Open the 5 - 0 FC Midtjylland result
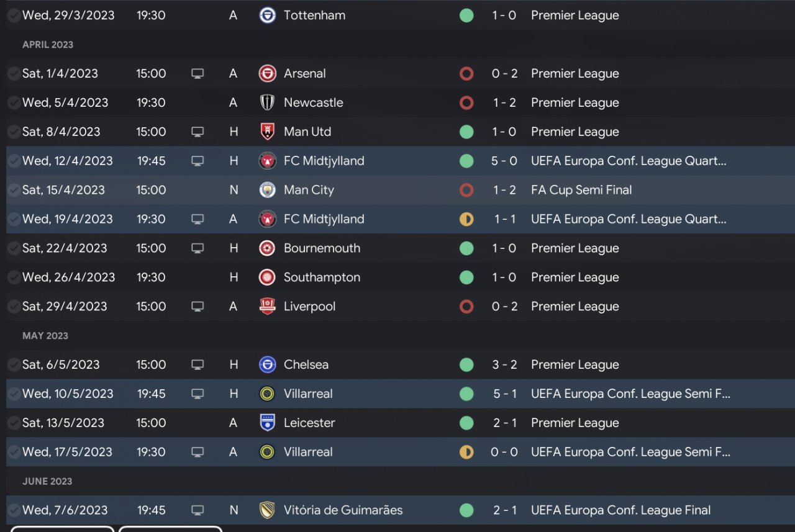This screenshot has width=795, height=532. click(504, 161)
